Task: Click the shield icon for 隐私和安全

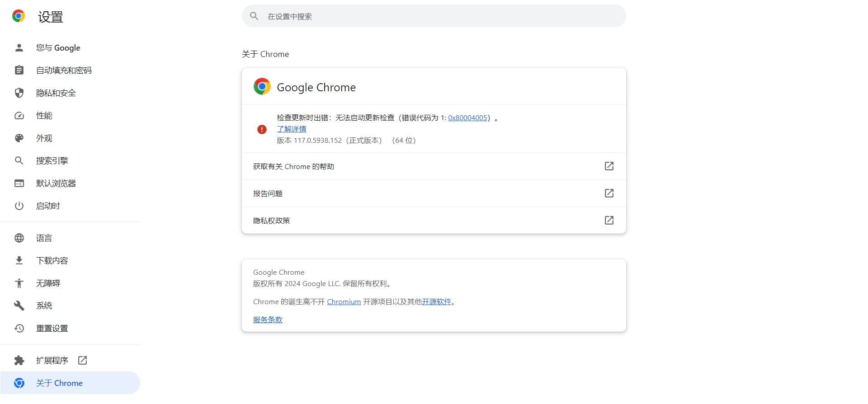Action: (x=19, y=93)
